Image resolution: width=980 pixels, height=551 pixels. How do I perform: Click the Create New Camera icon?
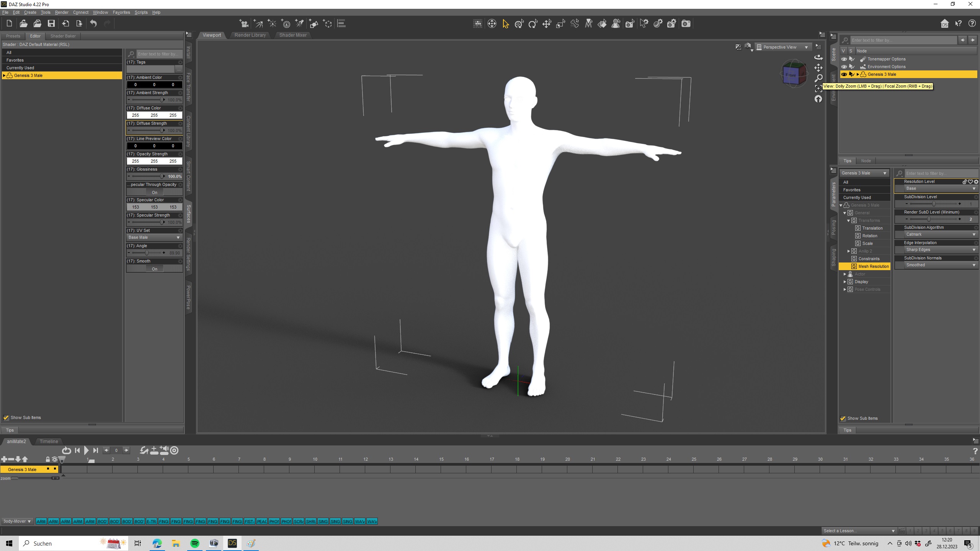tap(243, 24)
